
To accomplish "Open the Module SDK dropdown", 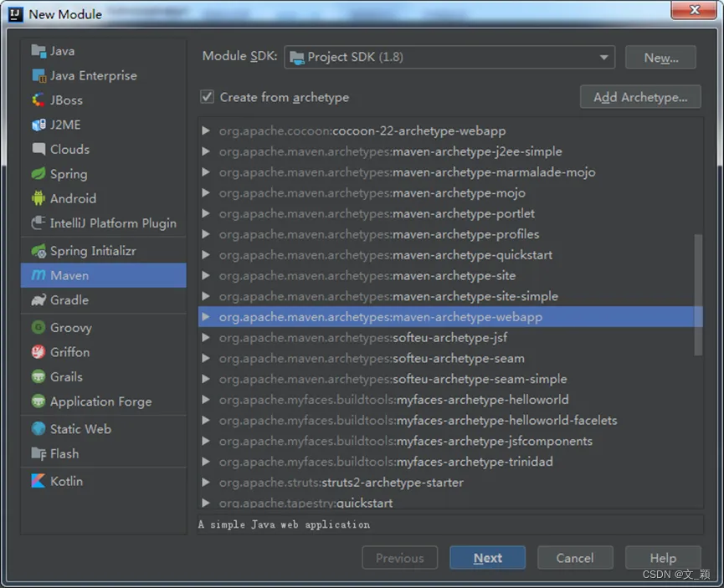I will [x=449, y=57].
